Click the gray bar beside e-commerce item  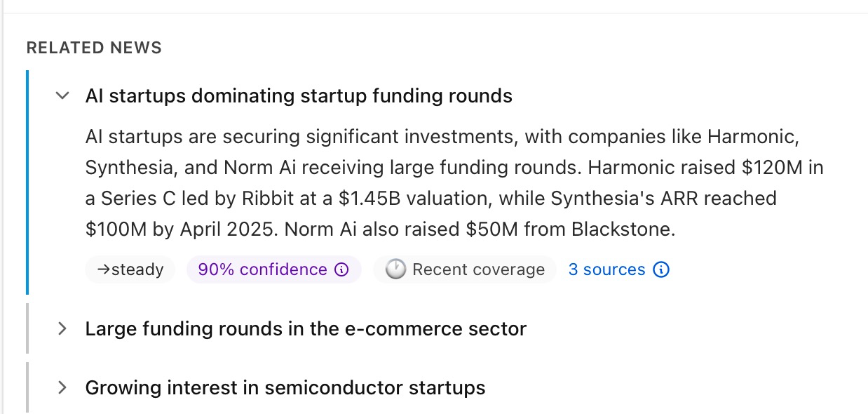[x=27, y=328]
